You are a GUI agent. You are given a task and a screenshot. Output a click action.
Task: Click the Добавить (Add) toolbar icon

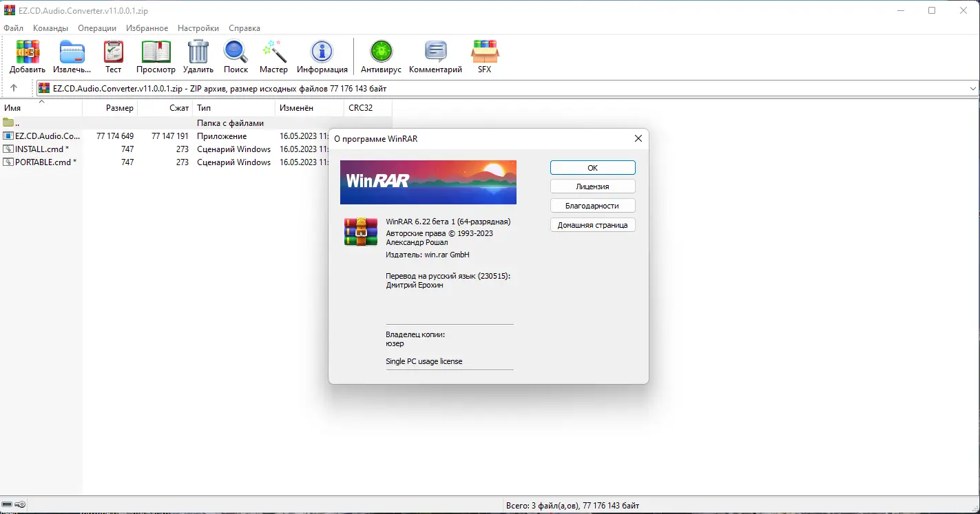tap(28, 52)
